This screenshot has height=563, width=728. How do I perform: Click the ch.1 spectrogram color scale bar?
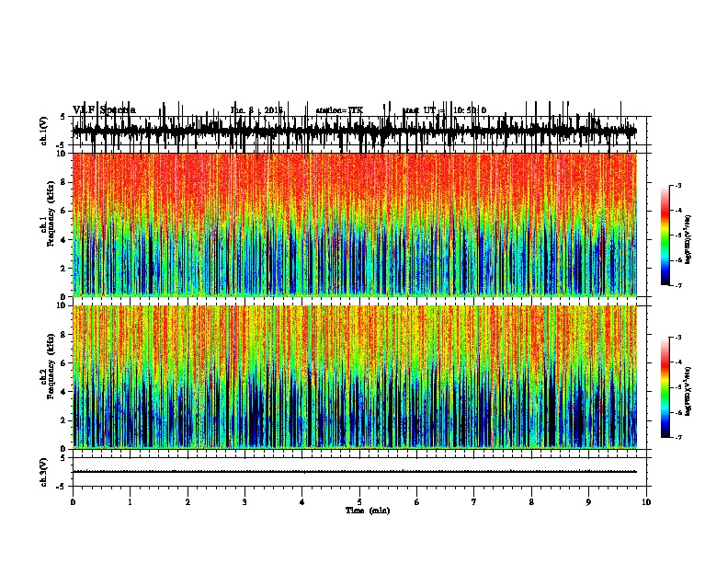pos(665,236)
